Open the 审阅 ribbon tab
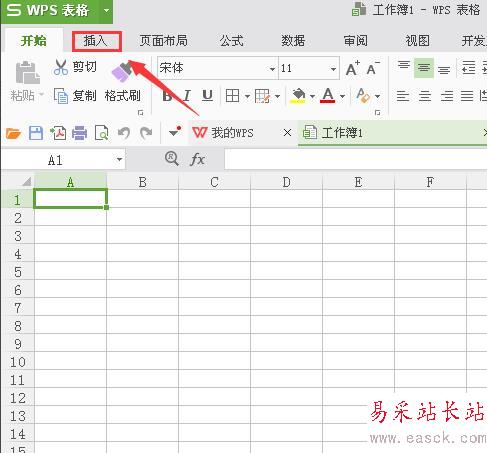 click(355, 41)
